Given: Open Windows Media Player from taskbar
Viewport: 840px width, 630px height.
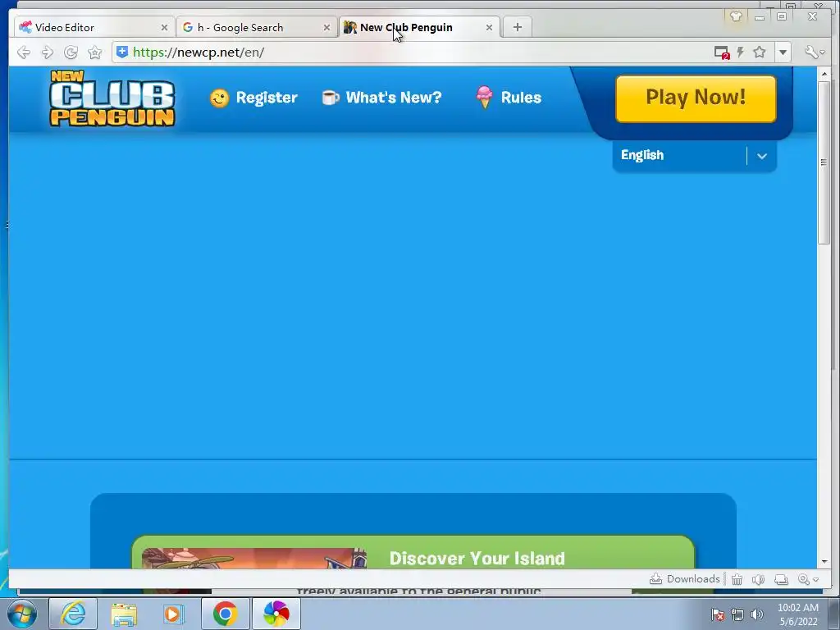Looking at the screenshot, I should pyautogui.click(x=174, y=614).
